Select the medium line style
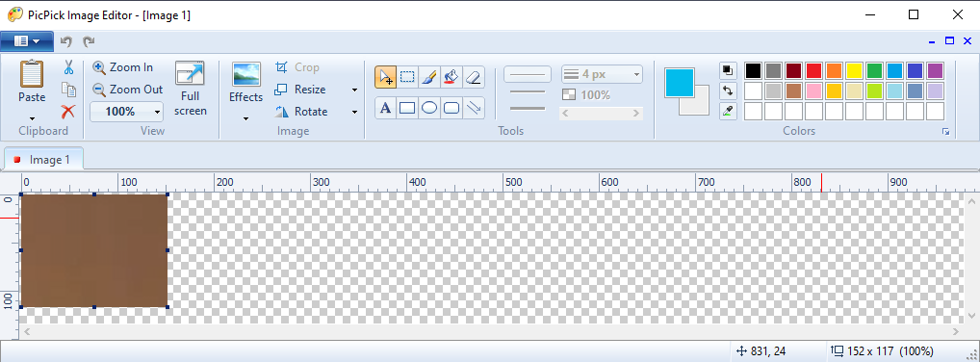980x362 pixels. point(528,91)
